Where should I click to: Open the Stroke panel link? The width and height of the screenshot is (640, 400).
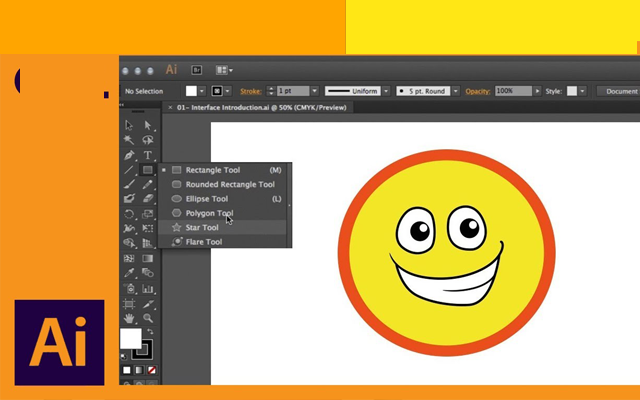coord(253,91)
